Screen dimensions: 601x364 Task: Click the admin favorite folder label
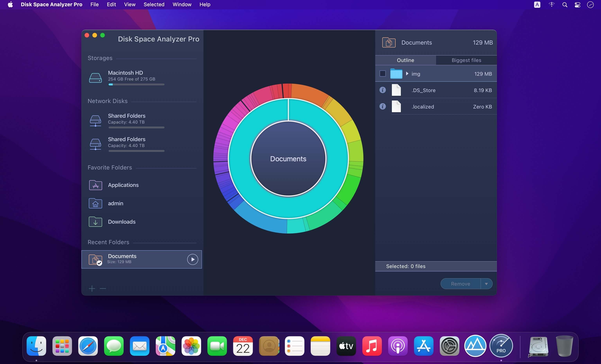115,203
